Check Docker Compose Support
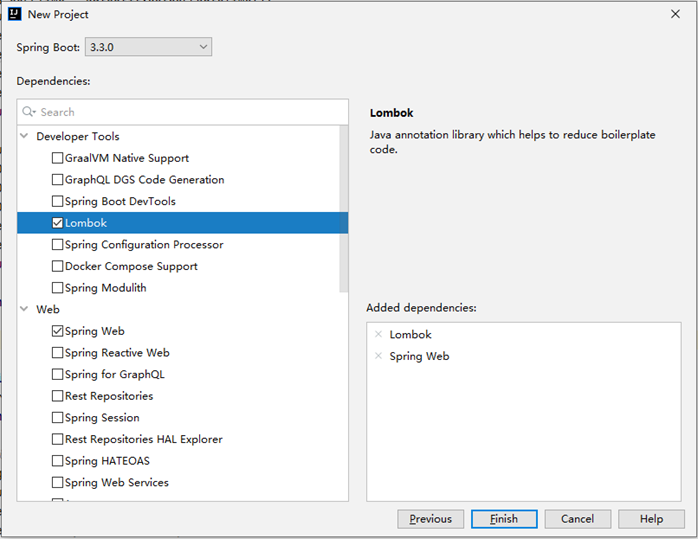Image resolution: width=698 pixels, height=539 pixels. click(x=57, y=266)
